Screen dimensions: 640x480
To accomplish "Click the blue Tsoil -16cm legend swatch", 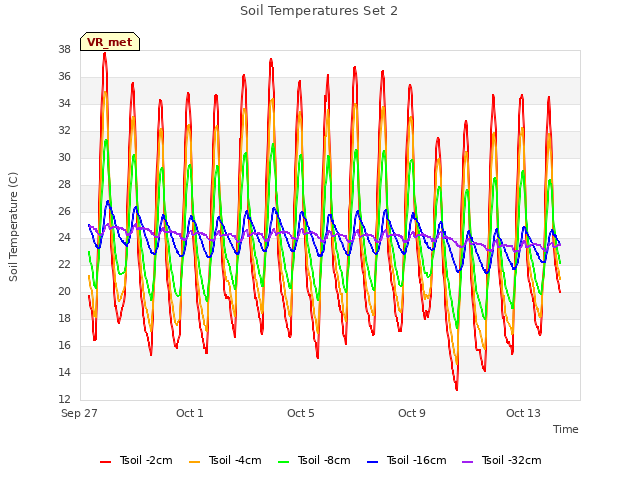I will pos(373,462).
